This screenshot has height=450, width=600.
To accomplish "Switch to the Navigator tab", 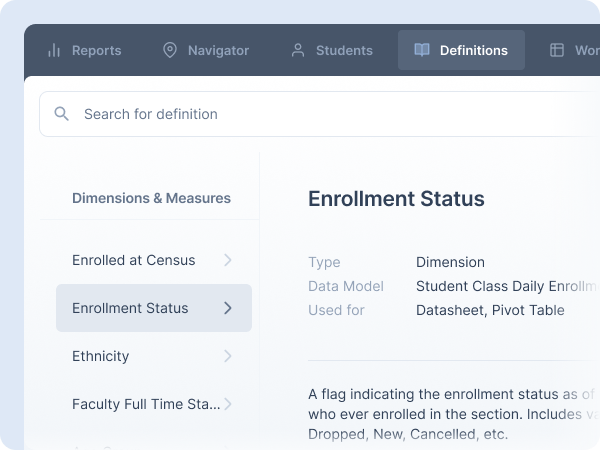I will pos(218,50).
